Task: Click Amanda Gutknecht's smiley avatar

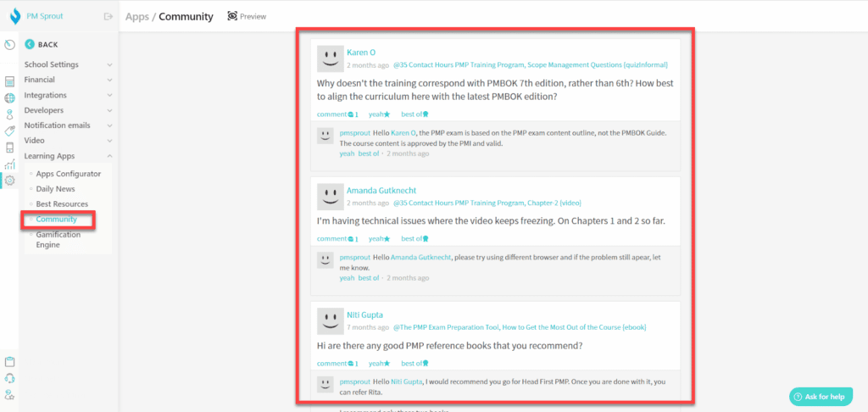Action: click(x=331, y=197)
